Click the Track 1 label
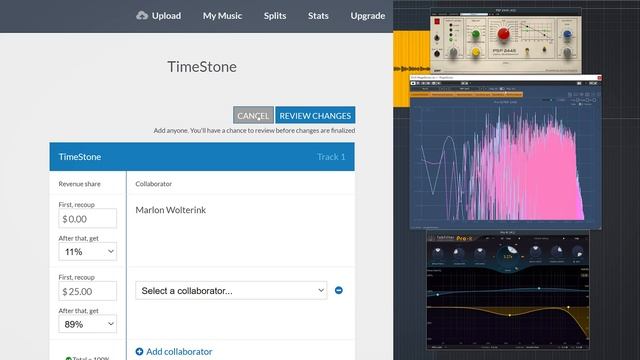Viewport: 640px width, 360px height. pos(331,157)
